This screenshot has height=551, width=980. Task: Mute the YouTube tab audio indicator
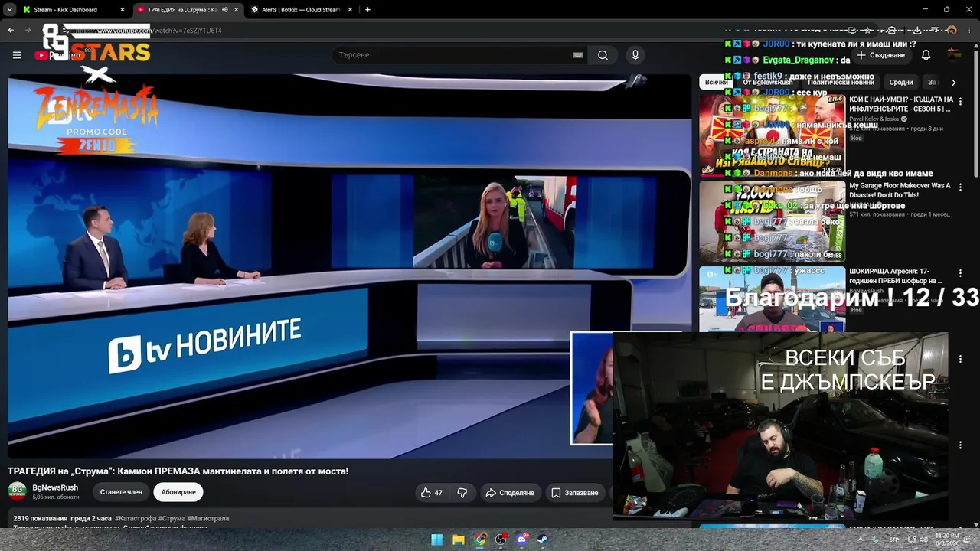click(224, 10)
